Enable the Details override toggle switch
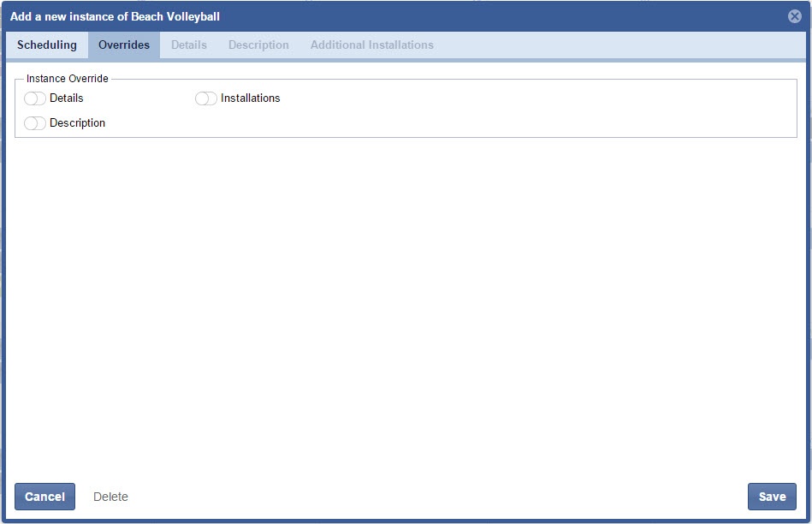This screenshot has width=812, height=524. click(x=35, y=98)
